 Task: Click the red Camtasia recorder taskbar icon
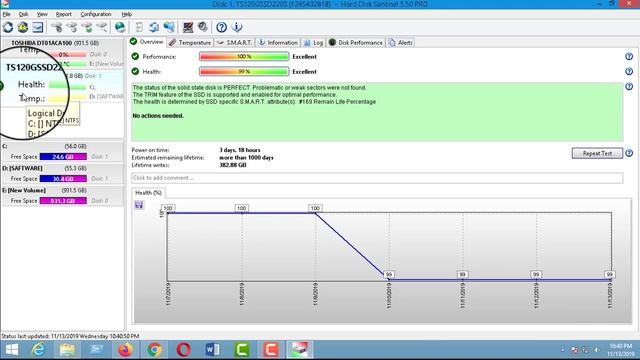[x=271, y=350]
